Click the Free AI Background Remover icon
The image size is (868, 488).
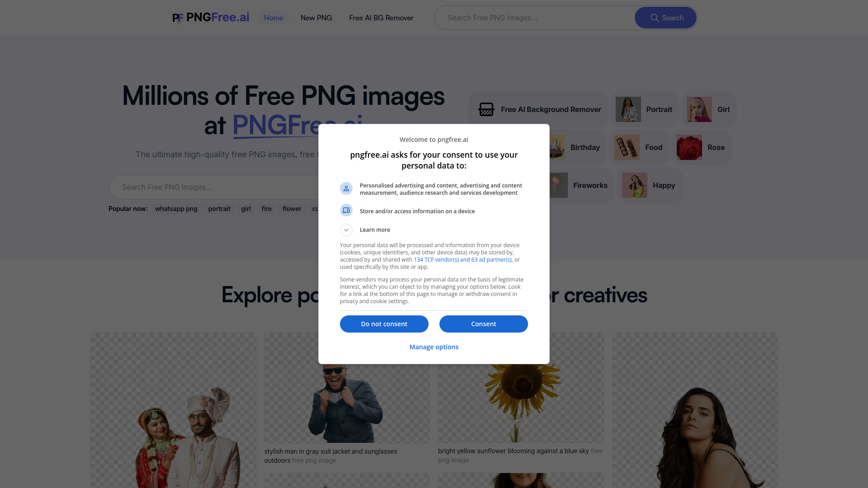486,110
